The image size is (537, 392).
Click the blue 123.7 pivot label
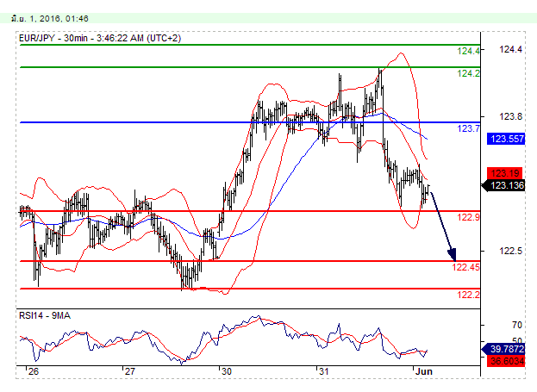pos(468,128)
